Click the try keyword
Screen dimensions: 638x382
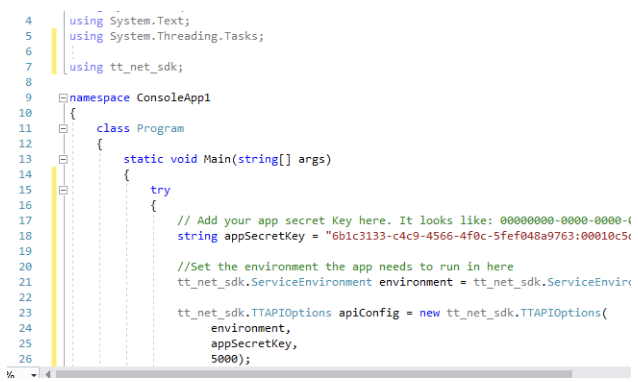(160, 190)
